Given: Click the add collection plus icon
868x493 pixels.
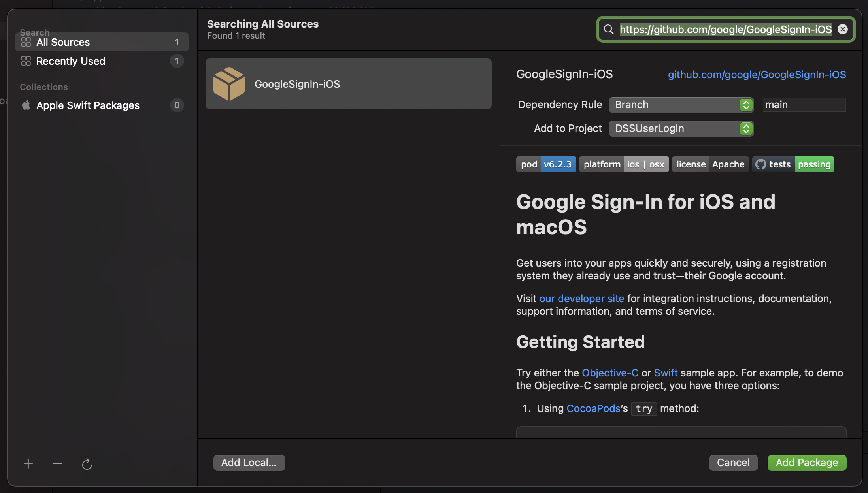Looking at the screenshot, I should [28, 463].
